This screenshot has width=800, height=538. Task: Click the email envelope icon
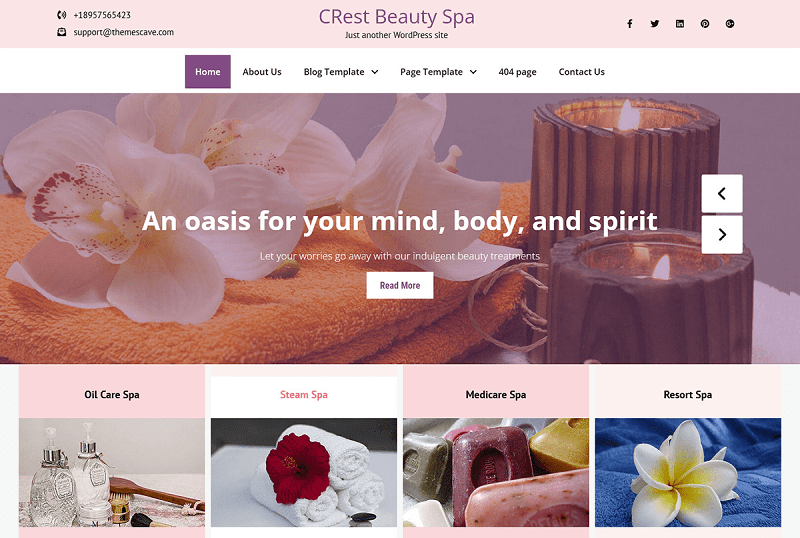(x=61, y=32)
